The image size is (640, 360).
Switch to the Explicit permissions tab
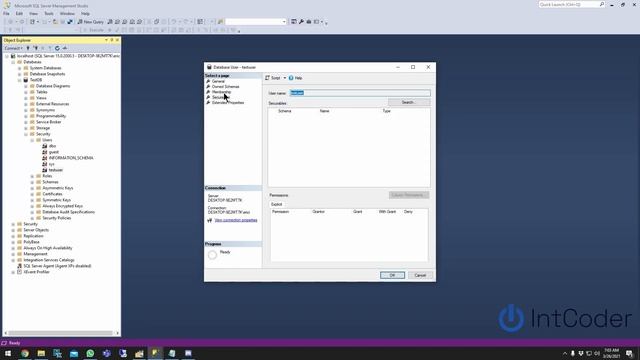276,204
